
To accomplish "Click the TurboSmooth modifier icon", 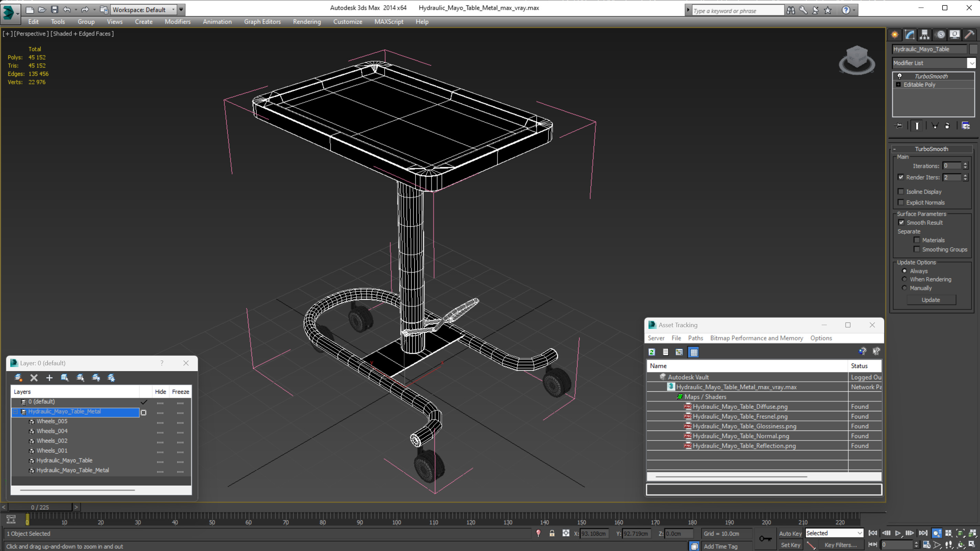I will coord(900,75).
